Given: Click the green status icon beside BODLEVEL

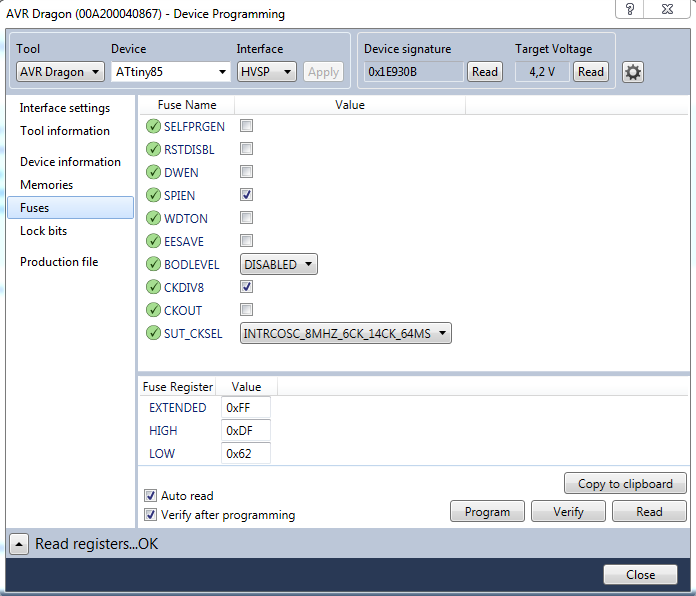Looking at the screenshot, I should [x=153, y=264].
